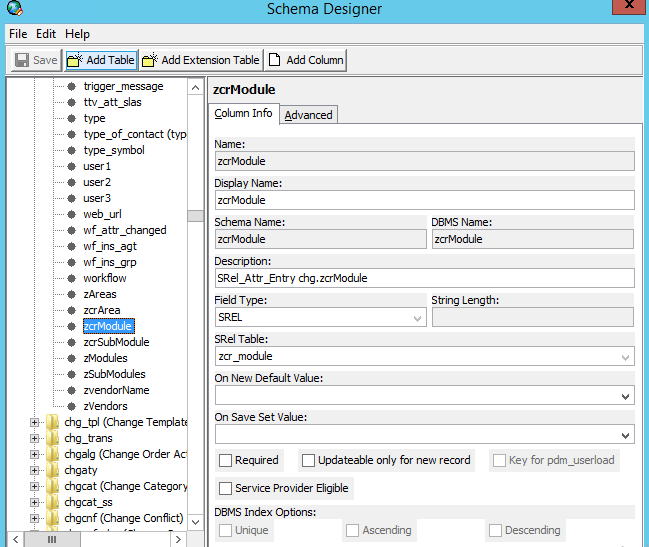Select zcrSubModule in the tree
Image resolution: width=649 pixels, height=547 pixels.
coord(116,342)
